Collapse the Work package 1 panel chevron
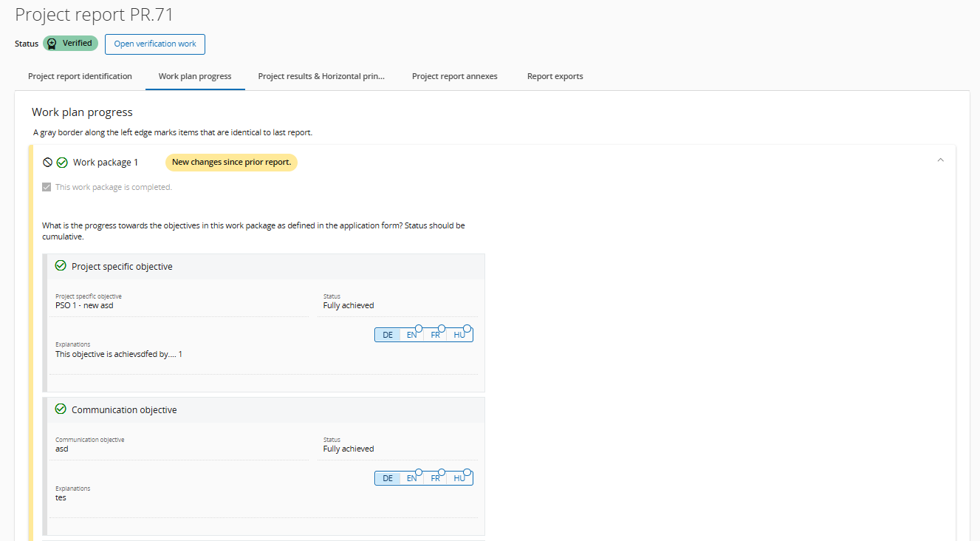Image resolution: width=980 pixels, height=541 pixels. [940, 160]
